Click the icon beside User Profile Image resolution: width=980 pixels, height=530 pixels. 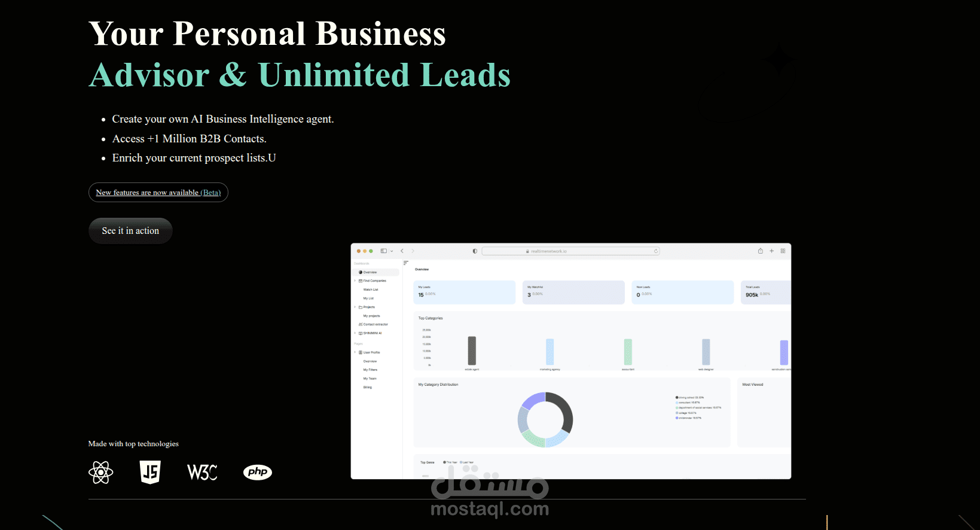361,352
